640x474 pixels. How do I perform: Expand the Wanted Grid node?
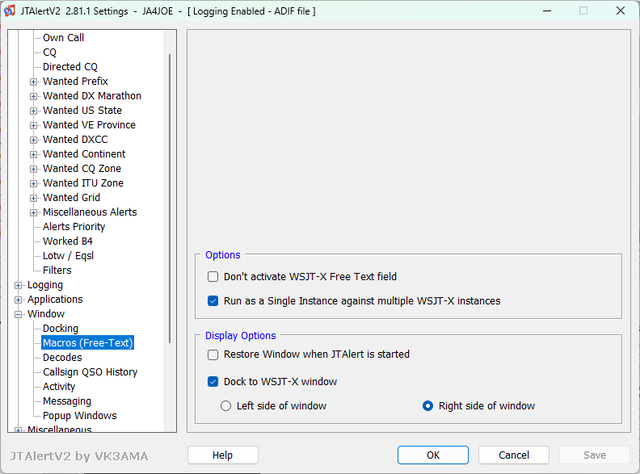point(33,198)
